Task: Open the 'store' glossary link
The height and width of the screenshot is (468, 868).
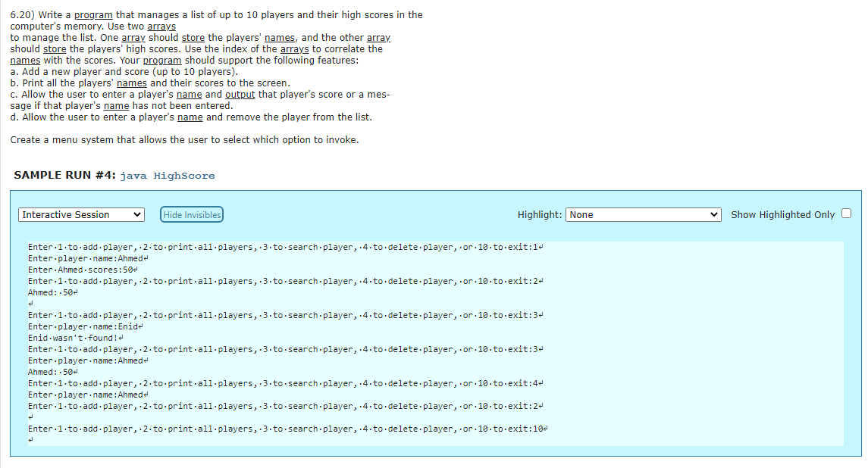Action: coord(193,37)
